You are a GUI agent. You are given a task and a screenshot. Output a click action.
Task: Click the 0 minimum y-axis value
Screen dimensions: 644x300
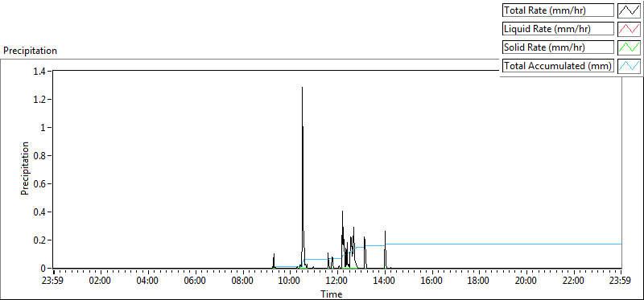[x=45, y=268]
